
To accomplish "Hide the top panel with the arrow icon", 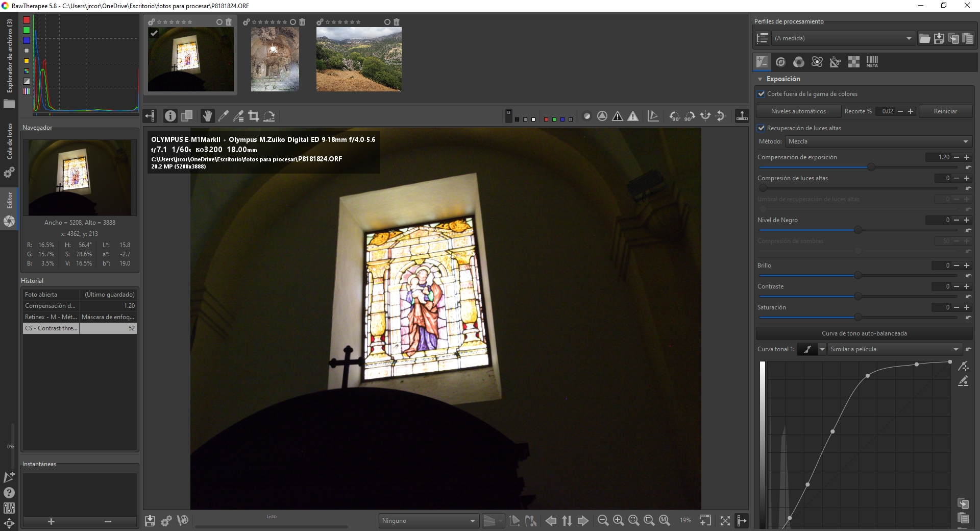I will tap(742, 116).
